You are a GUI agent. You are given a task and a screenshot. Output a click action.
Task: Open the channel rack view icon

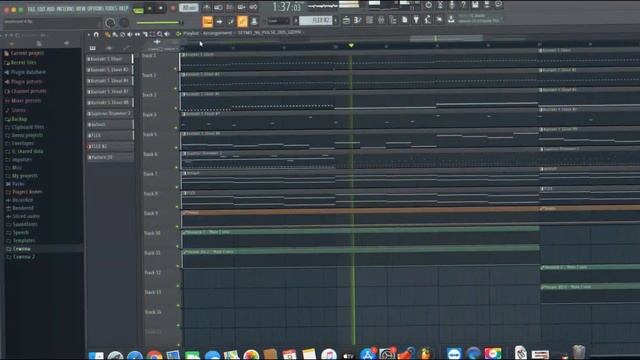click(369, 20)
